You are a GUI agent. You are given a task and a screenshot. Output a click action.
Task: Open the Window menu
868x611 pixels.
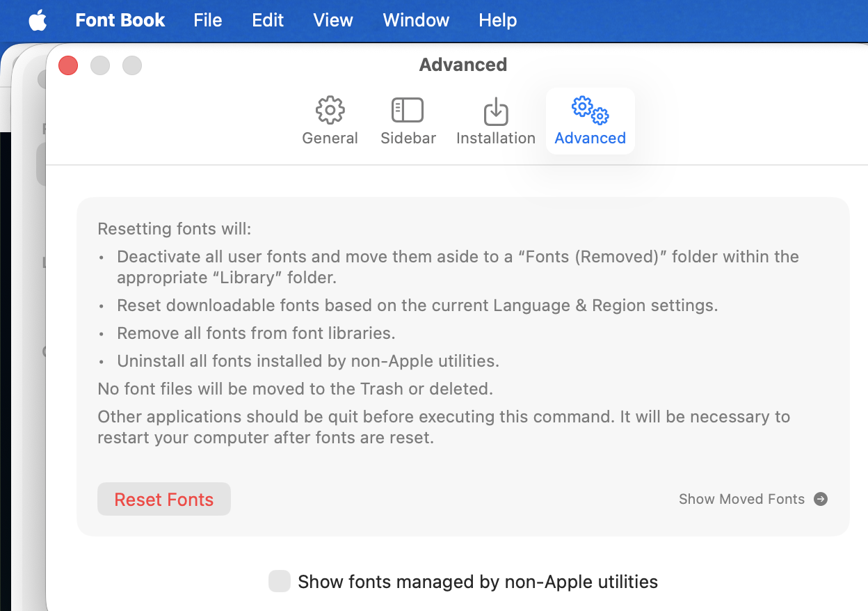[416, 20]
